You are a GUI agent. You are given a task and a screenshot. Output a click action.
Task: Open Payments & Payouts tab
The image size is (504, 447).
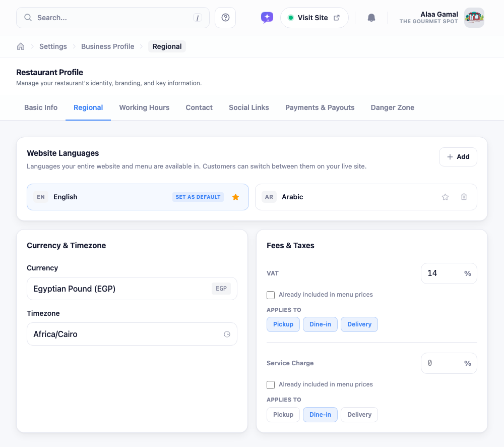[320, 107]
